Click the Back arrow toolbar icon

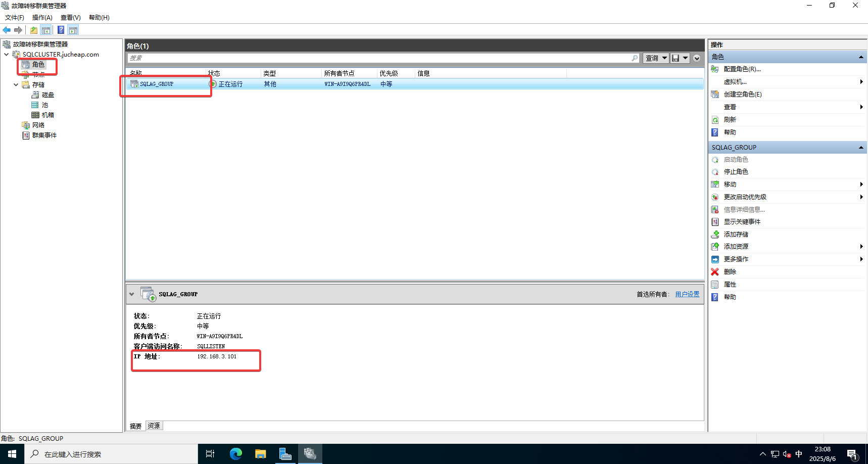(x=7, y=30)
